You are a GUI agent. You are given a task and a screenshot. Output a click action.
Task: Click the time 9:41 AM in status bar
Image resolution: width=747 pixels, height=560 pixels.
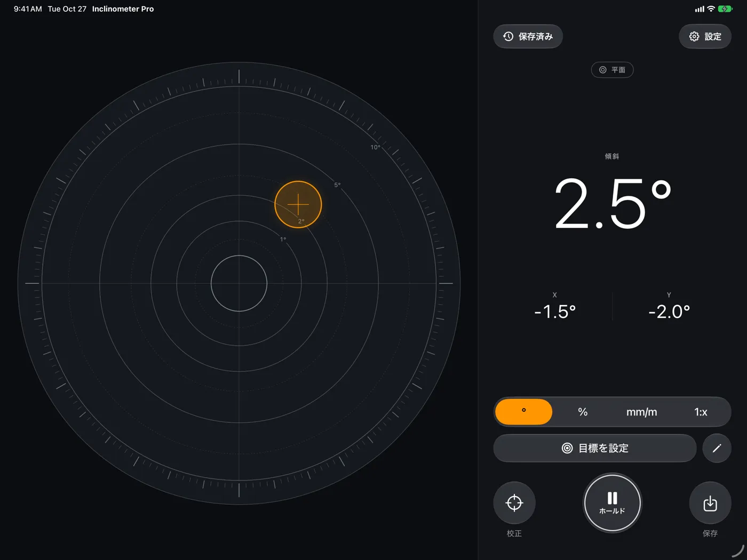click(x=28, y=9)
